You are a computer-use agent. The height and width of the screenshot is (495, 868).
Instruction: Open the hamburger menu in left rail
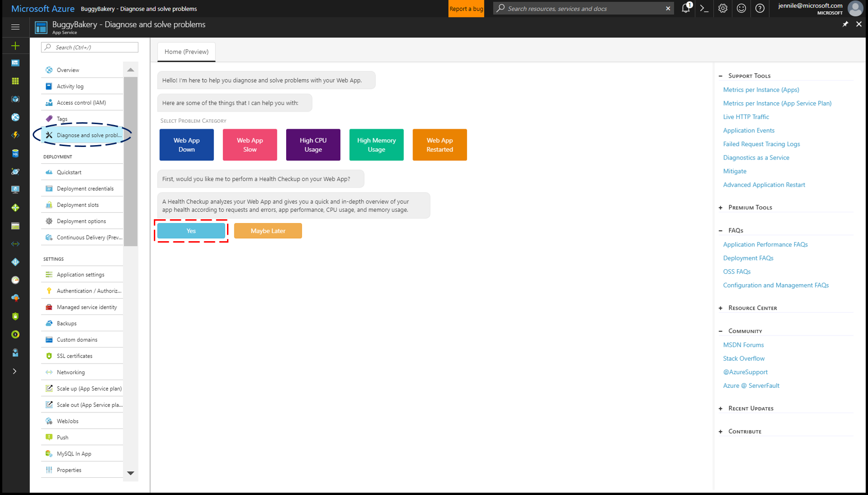coord(15,27)
